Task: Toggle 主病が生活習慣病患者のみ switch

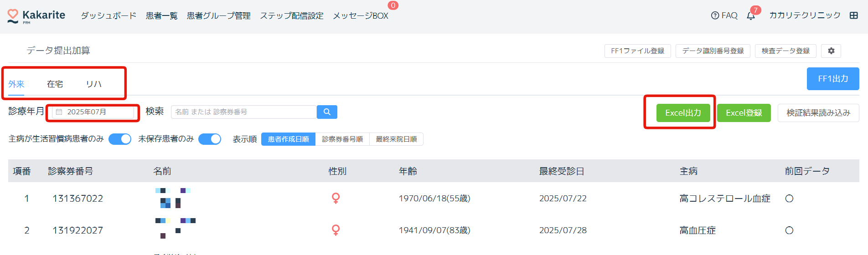Action: click(x=120, y=139)
